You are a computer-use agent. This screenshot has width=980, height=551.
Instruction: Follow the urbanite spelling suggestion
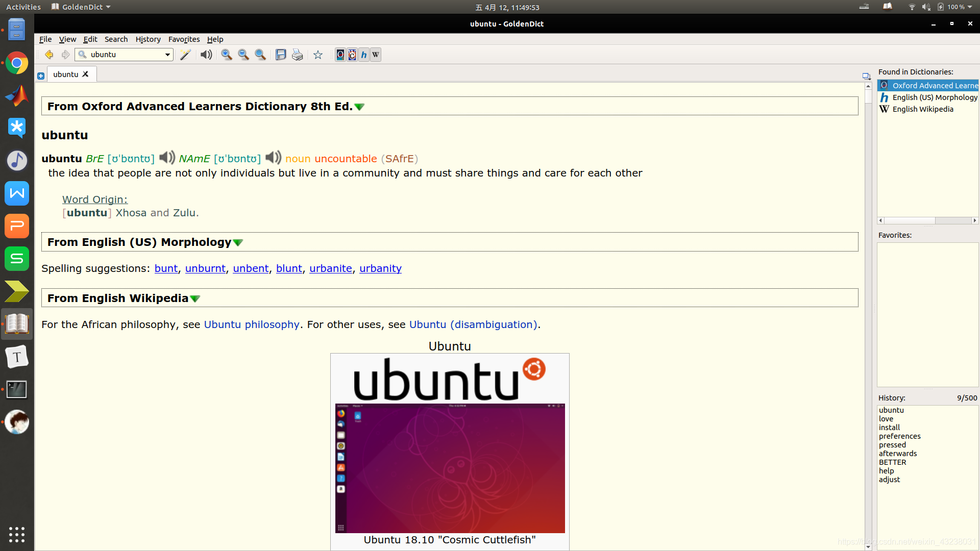pos(331,268)
